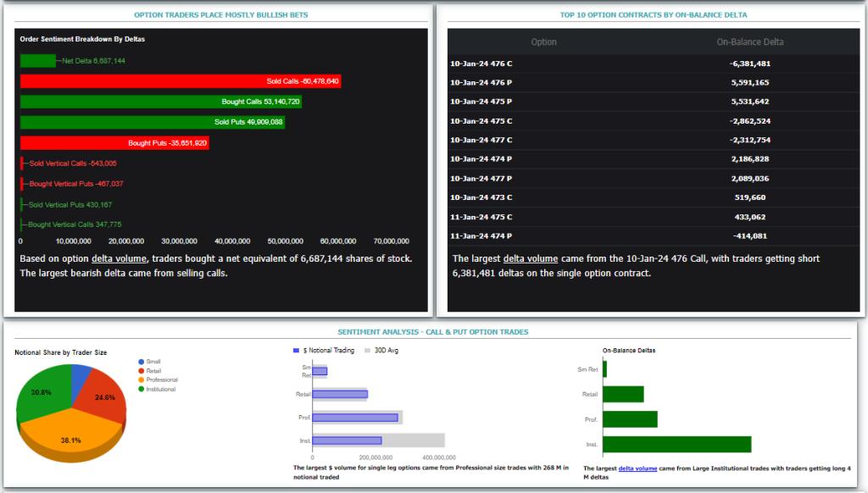Toggle the 30D Avg legend marker
Image resolution: width=868 pixels, height=493 pixels.
[367, 350]
